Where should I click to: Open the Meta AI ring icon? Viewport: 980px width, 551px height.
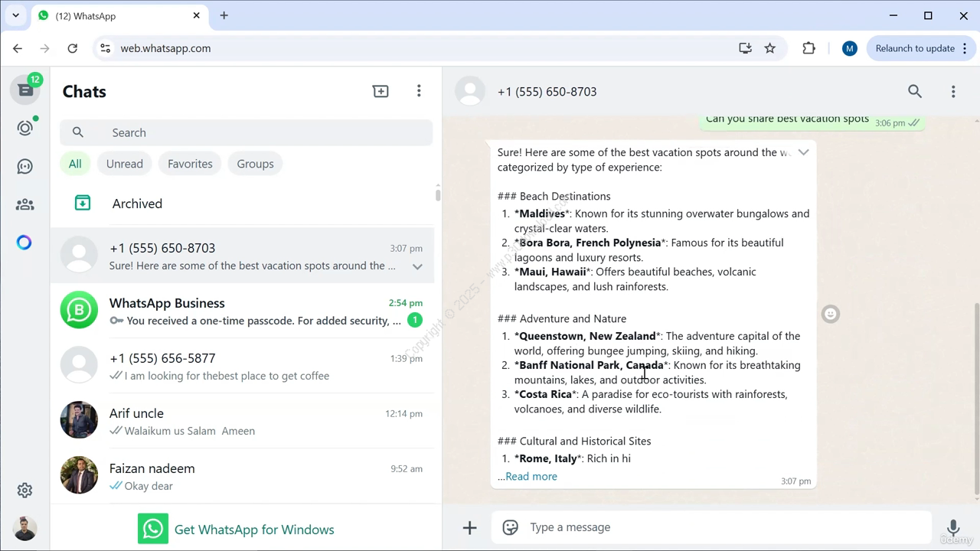(24, 243)
